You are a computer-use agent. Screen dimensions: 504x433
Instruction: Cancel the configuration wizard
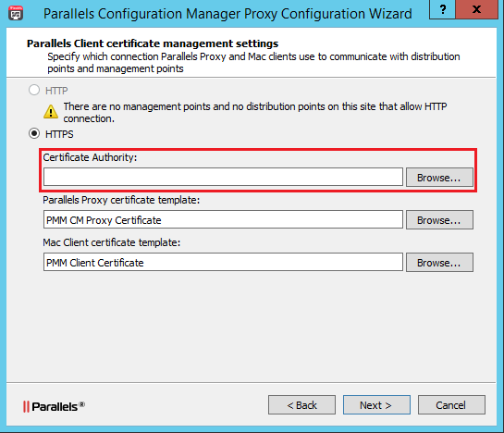tap(451, 405)
